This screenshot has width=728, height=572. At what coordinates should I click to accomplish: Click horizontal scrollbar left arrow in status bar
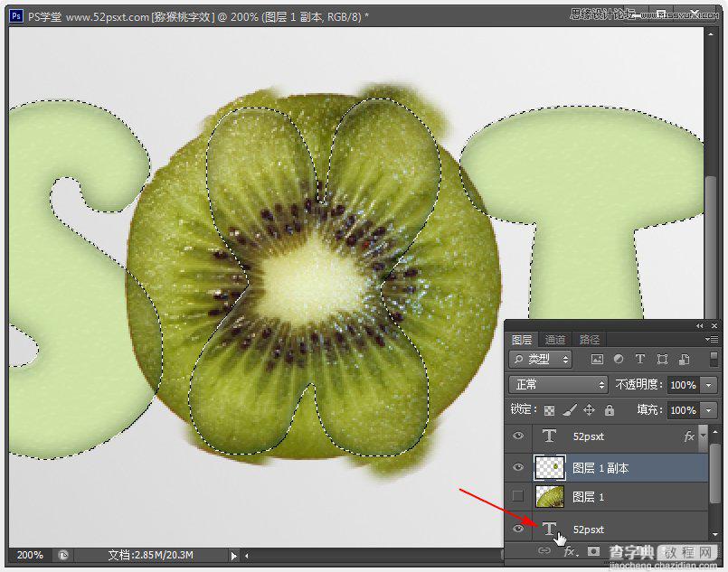point(247,556)
